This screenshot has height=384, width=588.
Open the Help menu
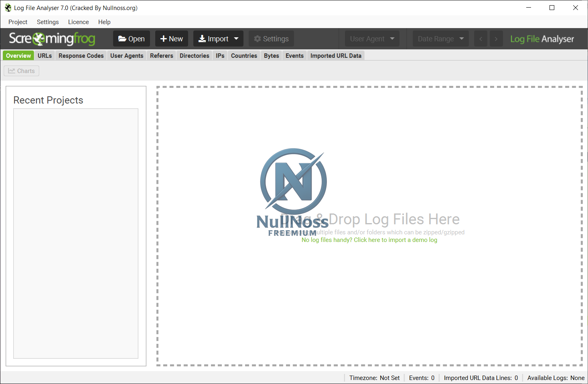[x=104, y=22]
